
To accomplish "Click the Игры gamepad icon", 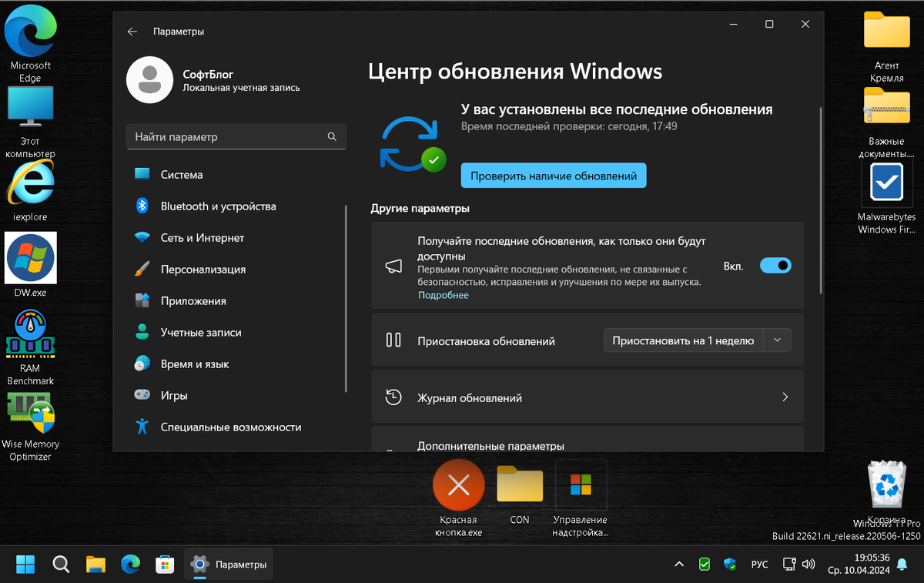I will coord(142,395).
